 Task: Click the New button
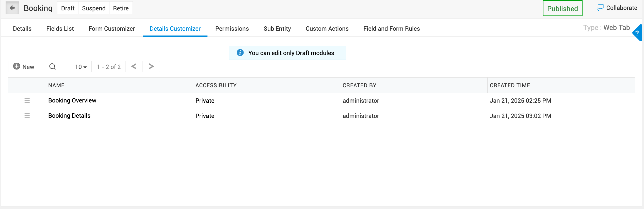[24, 66]
